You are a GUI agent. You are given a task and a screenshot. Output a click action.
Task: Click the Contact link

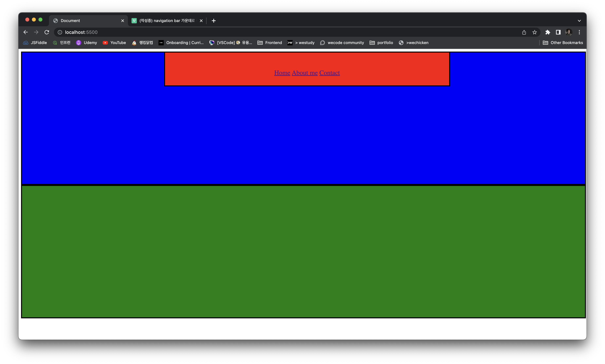click(x=329, y=73)
